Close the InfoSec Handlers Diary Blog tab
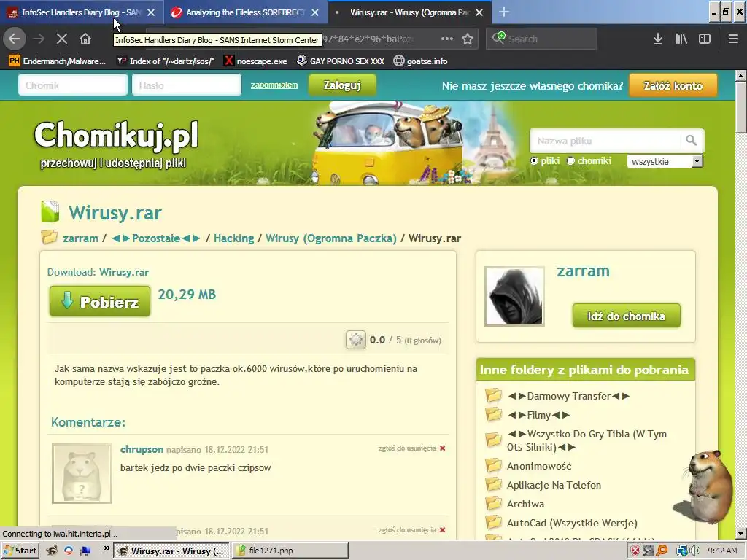Viewport: 747px width, 560px height. coord(151,12)
